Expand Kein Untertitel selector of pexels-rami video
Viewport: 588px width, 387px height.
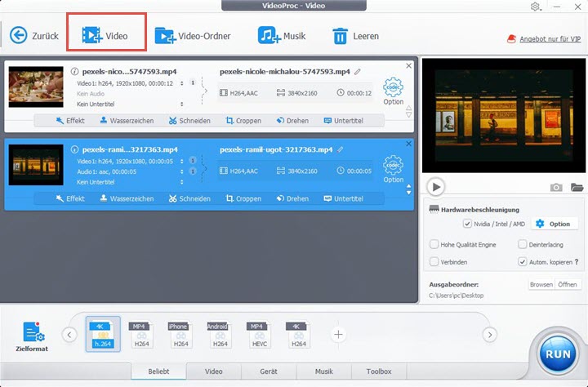click(x=182, y=182)
